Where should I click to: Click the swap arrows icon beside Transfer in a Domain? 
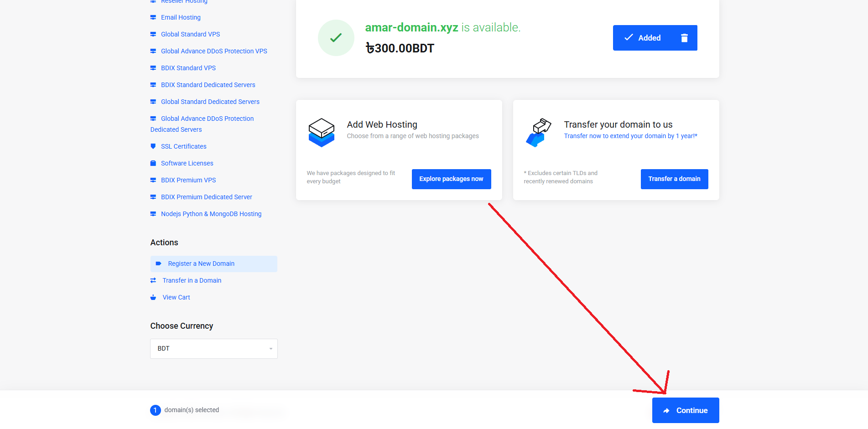tap(153, 280)
